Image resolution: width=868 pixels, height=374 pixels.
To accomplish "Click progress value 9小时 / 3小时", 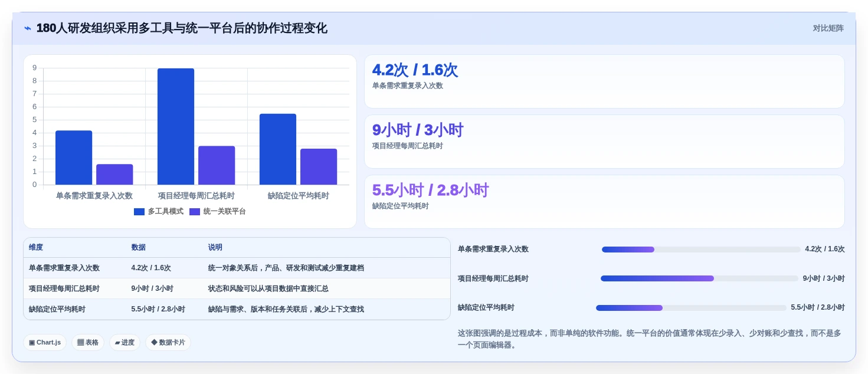I will pos(824,278).
